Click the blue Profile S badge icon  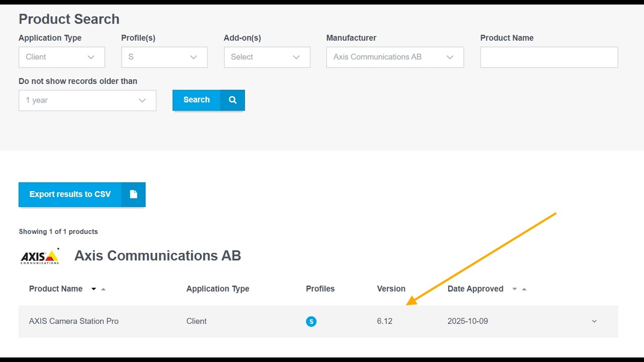pos(311,321)
